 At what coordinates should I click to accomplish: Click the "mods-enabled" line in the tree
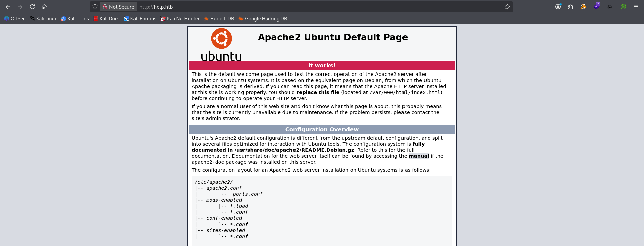coord(224,200)
